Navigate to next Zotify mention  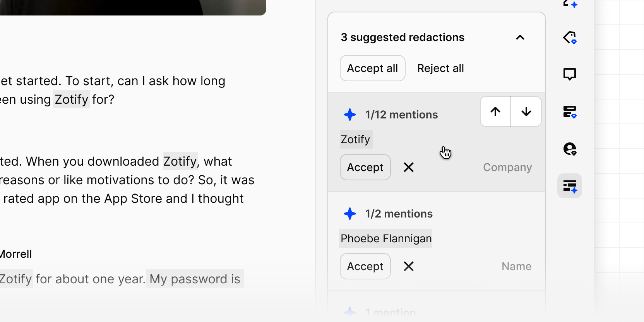tap(526, 111)
